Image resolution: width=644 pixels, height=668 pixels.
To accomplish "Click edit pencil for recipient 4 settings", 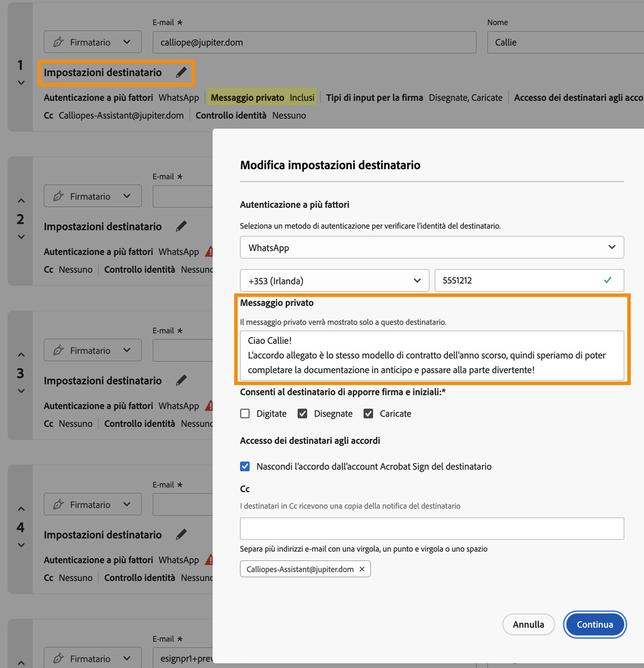I will pyautogui.click(x=181, y=535).
